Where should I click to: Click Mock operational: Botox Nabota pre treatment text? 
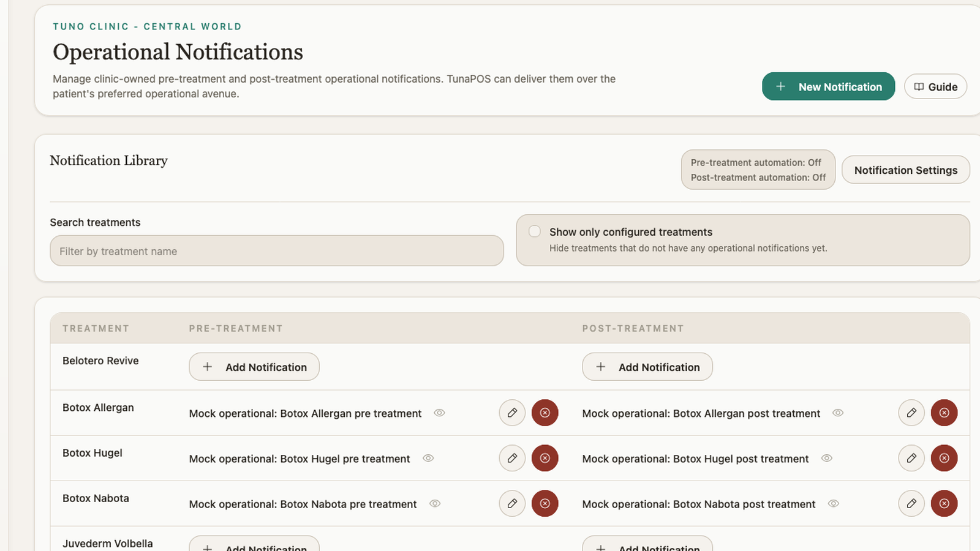pyautogui.click(x=303, y=504)
